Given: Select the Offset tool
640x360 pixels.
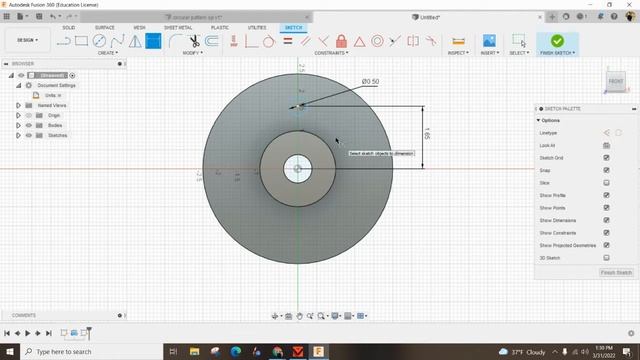Looking at the screenshot, I should pos(212,41).
